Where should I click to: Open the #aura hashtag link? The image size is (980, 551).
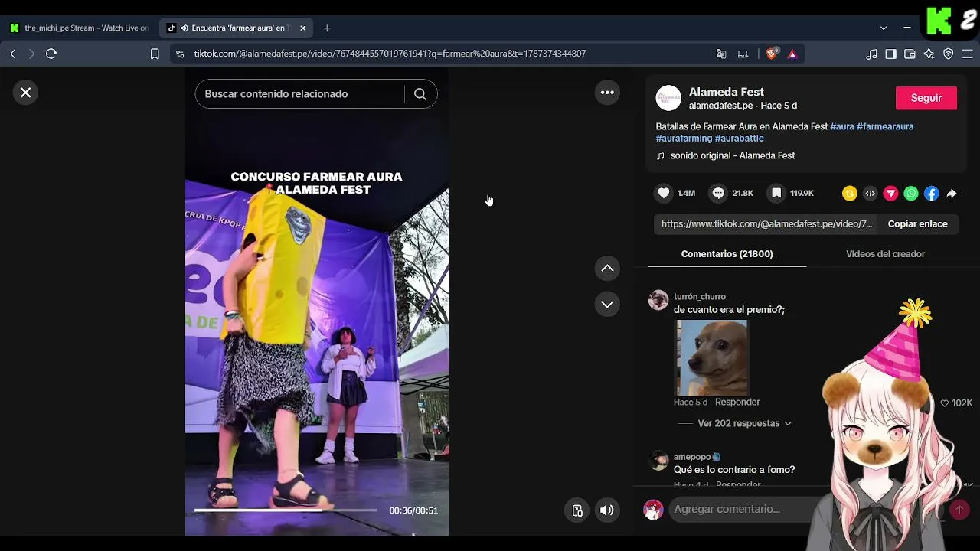click(x=842, y=126)
